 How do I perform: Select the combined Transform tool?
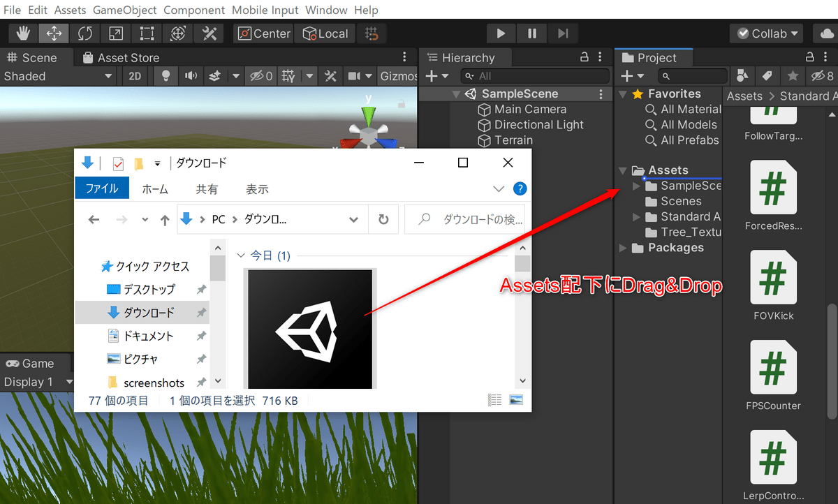[178, 34]
